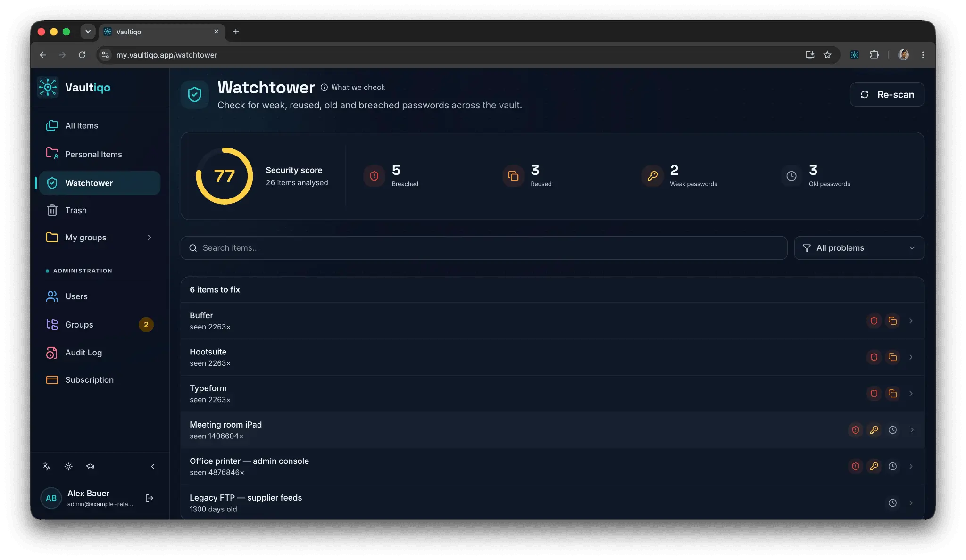Screen dimensions: 966x560
Task: Select the Vaultiqo browser tab
Action: (x=162, y=32)
